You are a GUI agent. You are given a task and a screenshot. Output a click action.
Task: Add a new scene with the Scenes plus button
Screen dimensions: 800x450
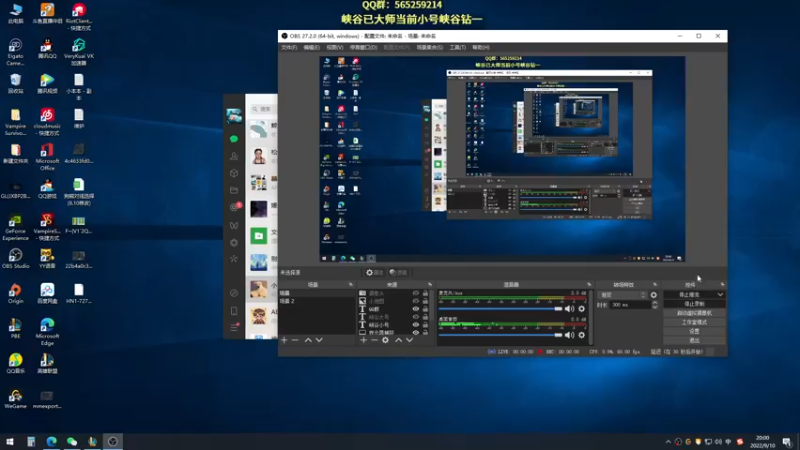click(284, 340)
